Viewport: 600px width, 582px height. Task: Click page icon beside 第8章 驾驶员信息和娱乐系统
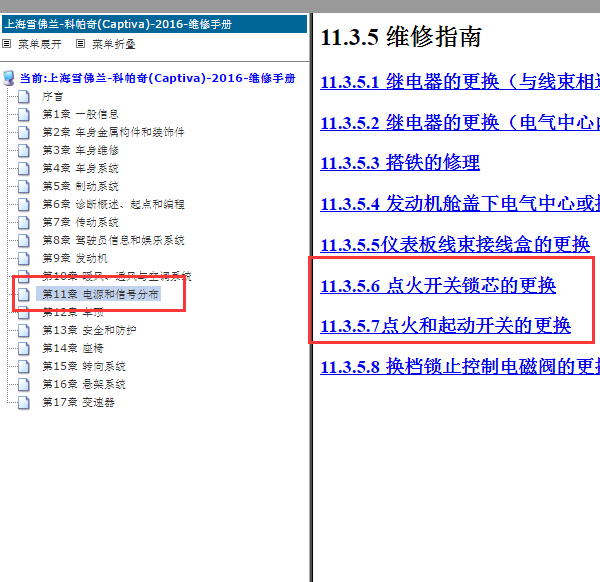pos(24,240)
